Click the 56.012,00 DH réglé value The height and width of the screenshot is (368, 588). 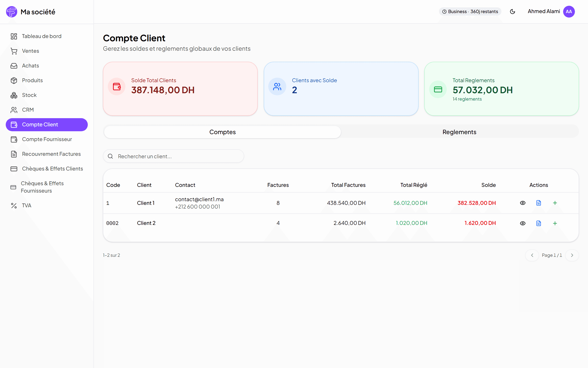pyautogui.click(x=410, y=203)
